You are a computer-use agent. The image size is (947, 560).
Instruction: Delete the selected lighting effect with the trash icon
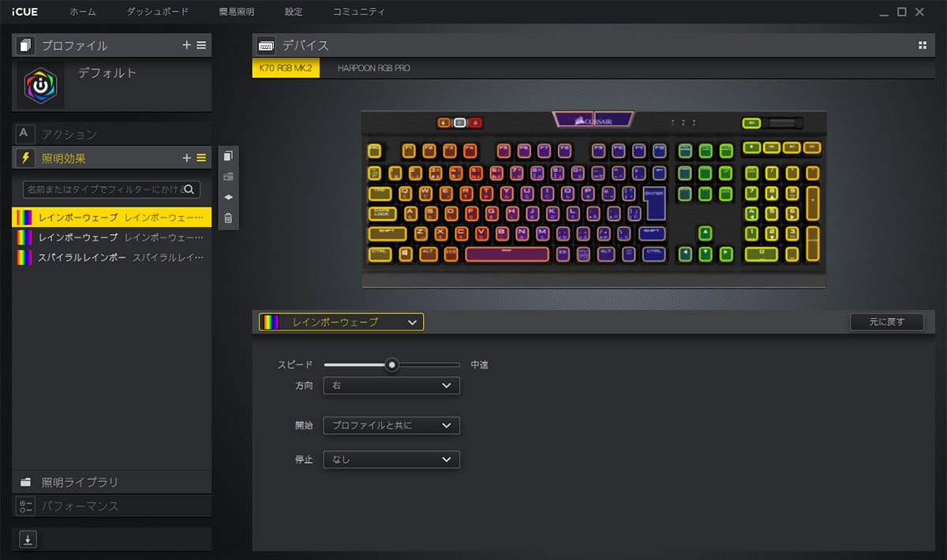228,218
